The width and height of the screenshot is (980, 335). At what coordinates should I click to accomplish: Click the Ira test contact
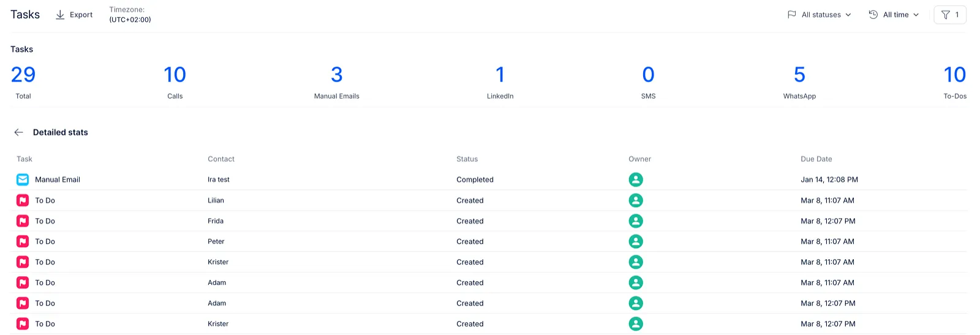pos(219,179)
